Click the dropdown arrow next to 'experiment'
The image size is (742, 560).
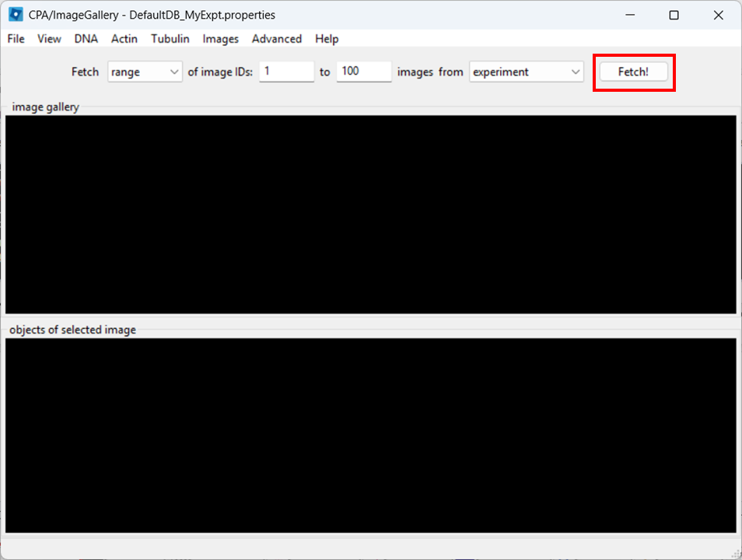point(576,72)
